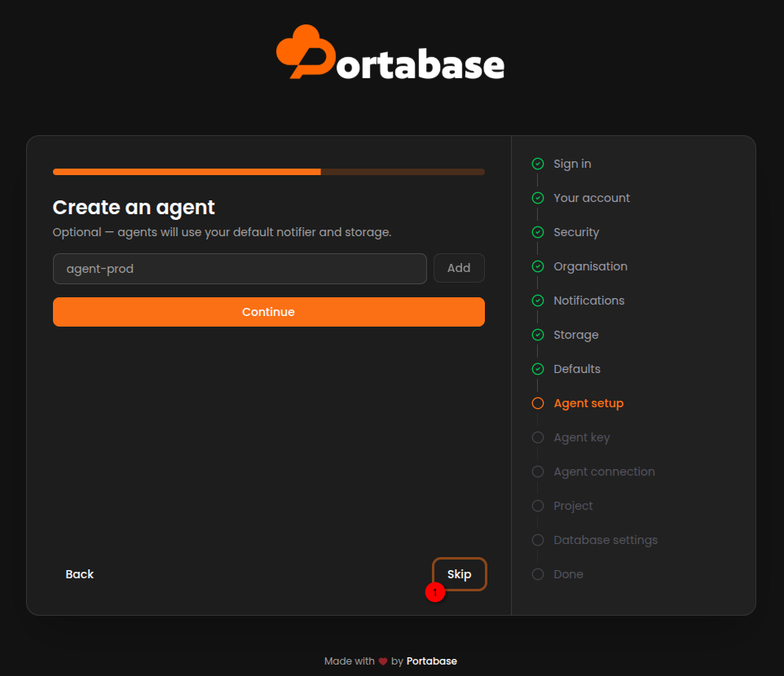Open the Project step in sidebar
This screenshot has height=676, width=784.
[x=572, y=506]
